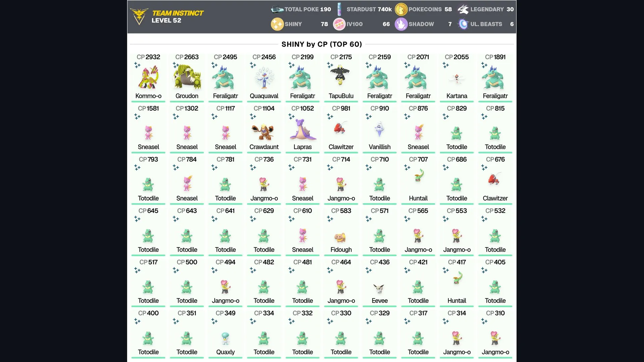Click the Total Poke device icon
The image size is (644, 362).
277,9
